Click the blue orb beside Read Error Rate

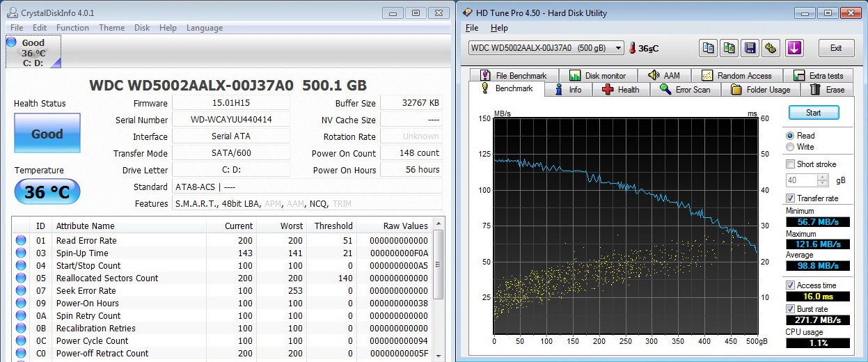(x=21, y=241)
